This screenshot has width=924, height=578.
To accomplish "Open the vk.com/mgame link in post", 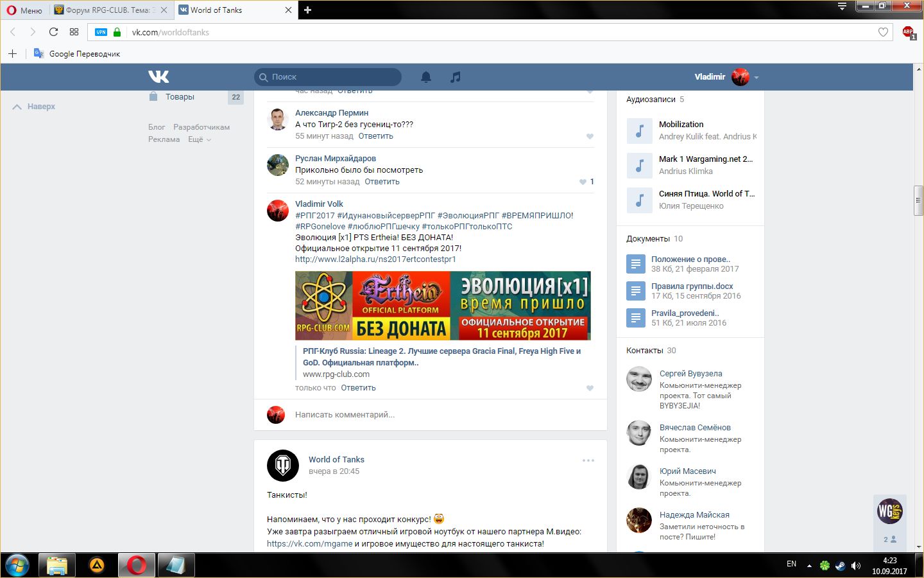I will click(309, 544).
